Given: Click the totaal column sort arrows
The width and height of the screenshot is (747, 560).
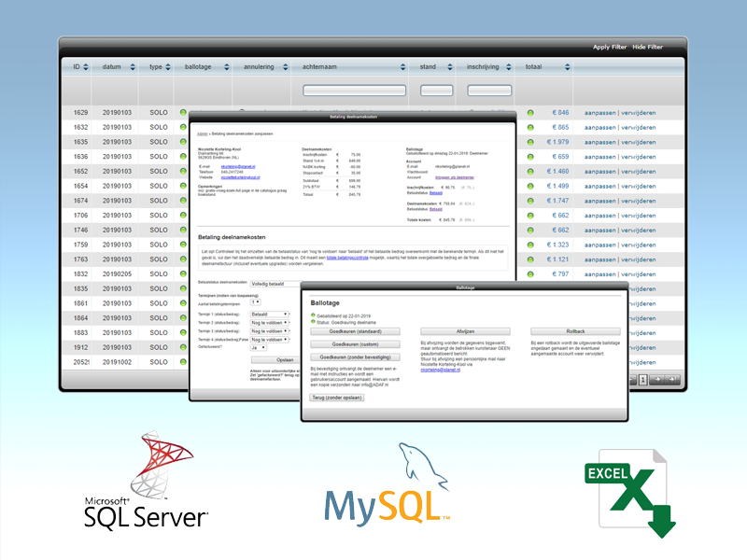Looking at the screenshot, I should tap(567, 67).
